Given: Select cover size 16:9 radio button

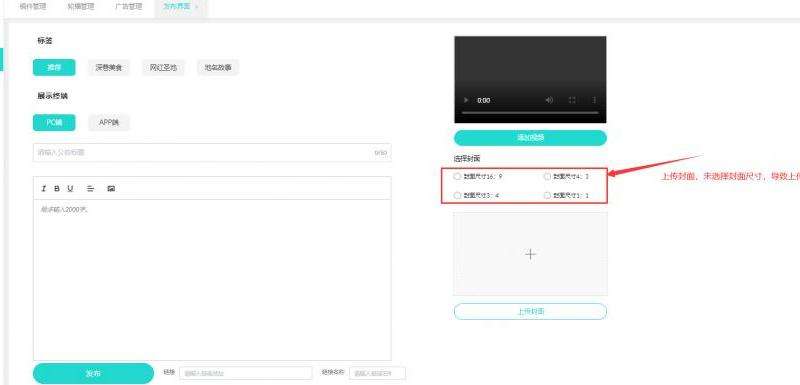Looking at the screenshot, I should [457, 176].
